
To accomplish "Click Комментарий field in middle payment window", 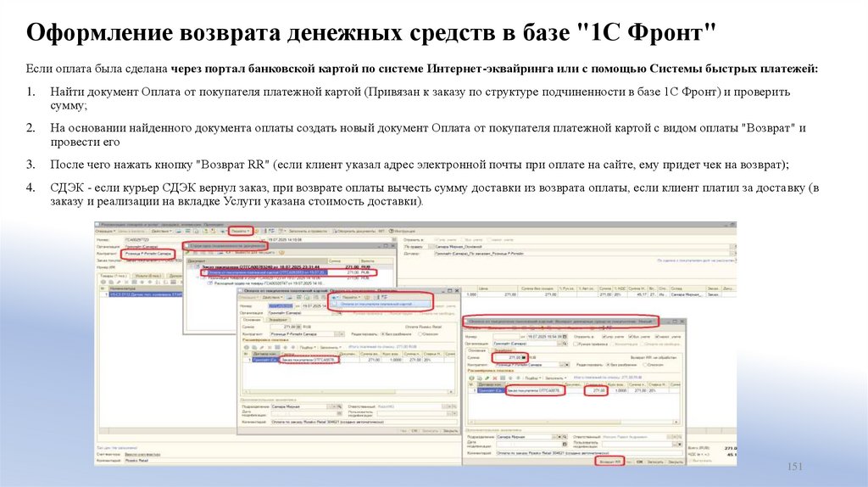I will point(364,423).
